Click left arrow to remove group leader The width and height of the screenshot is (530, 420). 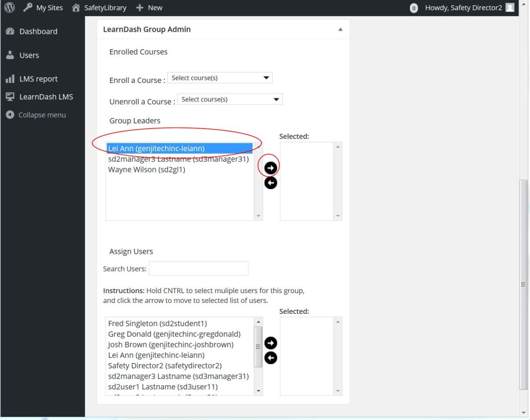tap(270, 183)
